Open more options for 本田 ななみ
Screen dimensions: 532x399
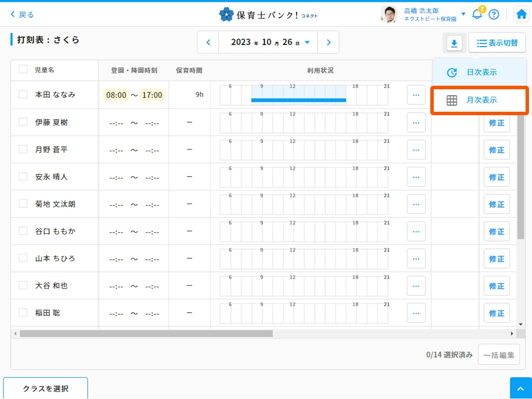tap(416, 95)
